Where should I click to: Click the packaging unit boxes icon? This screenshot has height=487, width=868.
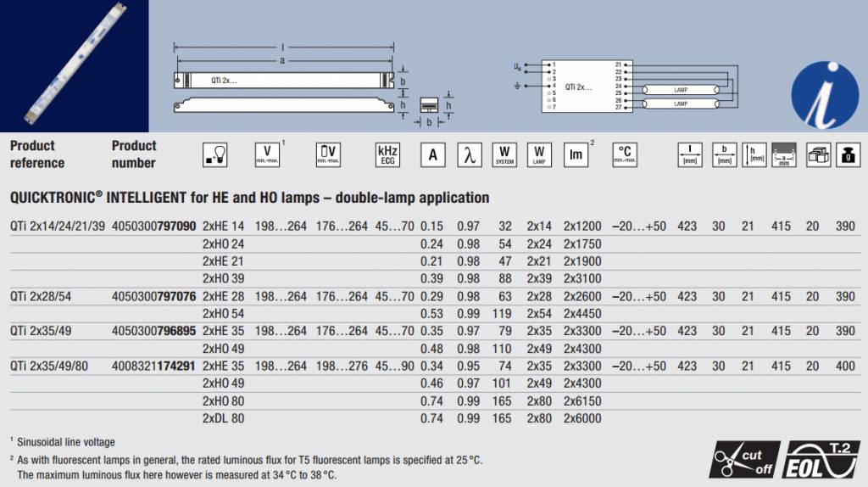click(x=817, y=154)
